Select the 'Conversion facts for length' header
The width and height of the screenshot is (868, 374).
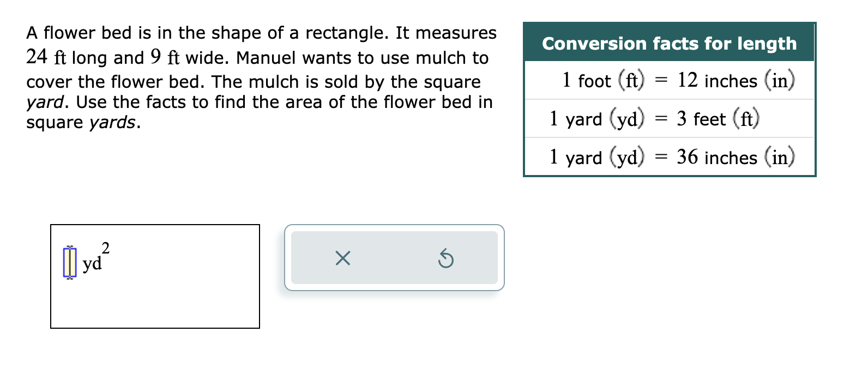coord(670,44)
